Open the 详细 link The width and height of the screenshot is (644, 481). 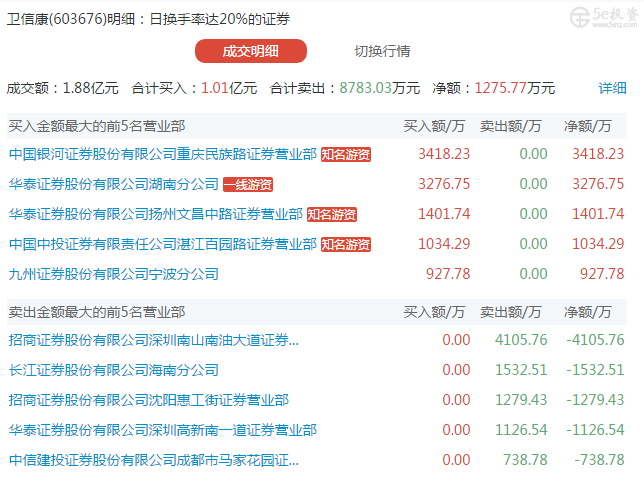612,88
